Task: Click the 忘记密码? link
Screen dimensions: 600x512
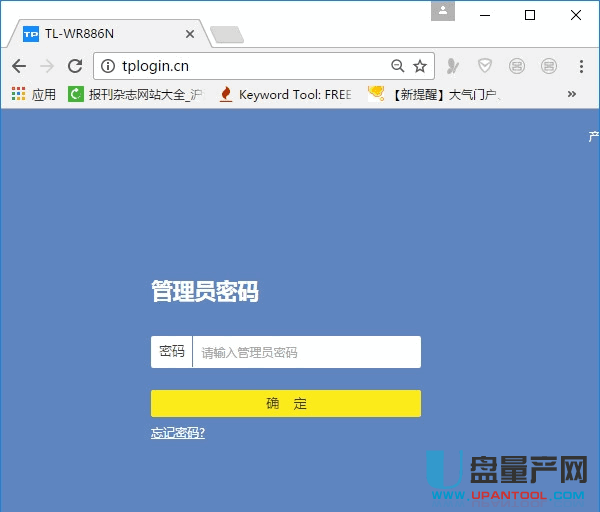Action: pyautogui.click(x=178, y=433)
